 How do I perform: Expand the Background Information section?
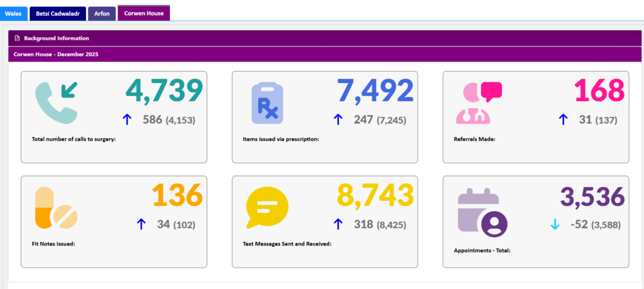pyautogui.click(x=56, y=38)
